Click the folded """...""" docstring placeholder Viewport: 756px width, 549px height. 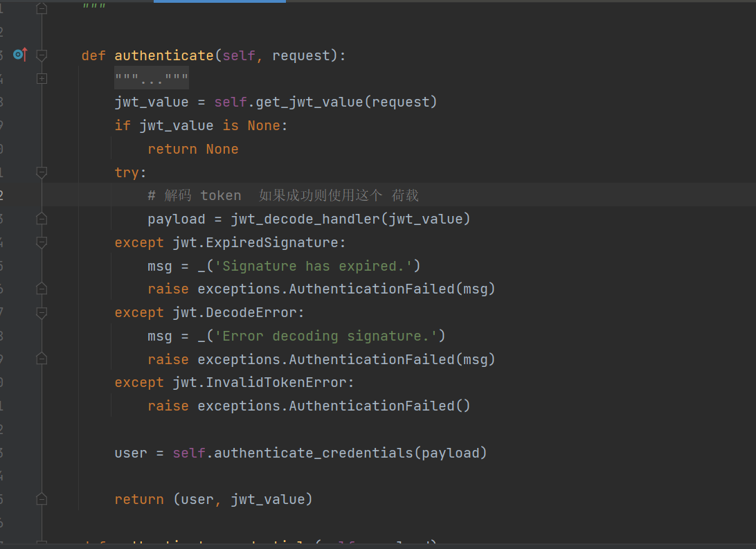coord(152,78)
